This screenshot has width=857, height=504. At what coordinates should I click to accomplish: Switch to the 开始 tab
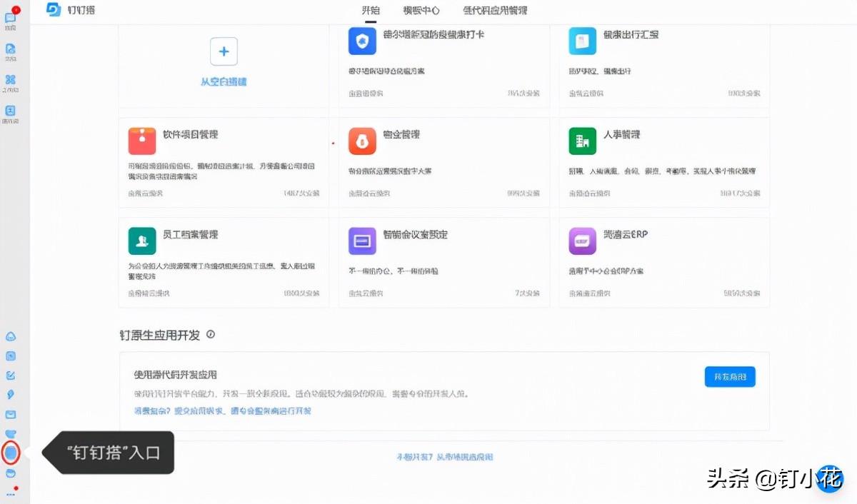(x=371, y=11)
